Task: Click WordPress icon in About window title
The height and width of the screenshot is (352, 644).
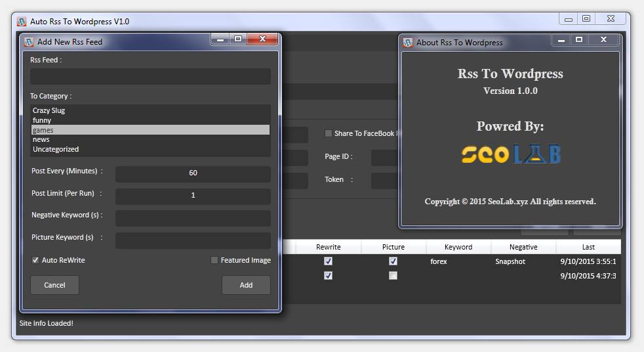Action: point(408,43)
